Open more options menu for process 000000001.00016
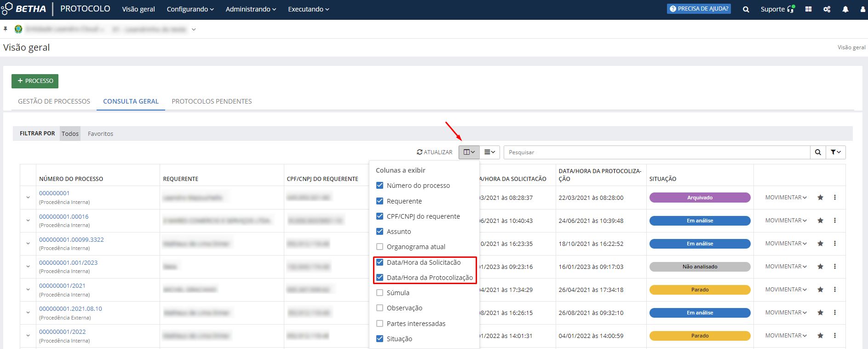 click(835, 221)
